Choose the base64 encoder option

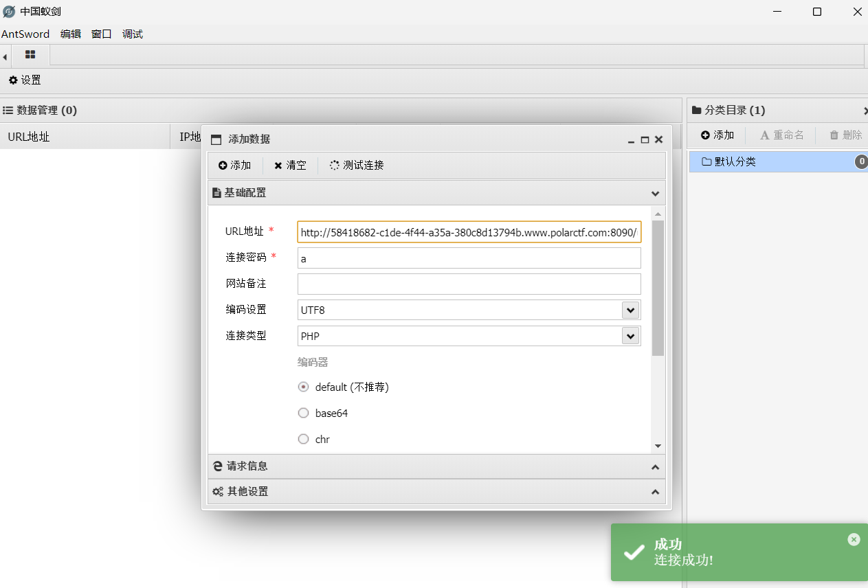coord(303,413)
